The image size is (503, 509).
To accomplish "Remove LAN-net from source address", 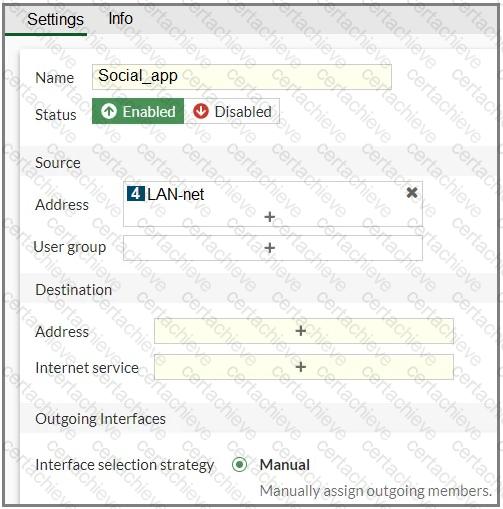I will tap(412, 193).
